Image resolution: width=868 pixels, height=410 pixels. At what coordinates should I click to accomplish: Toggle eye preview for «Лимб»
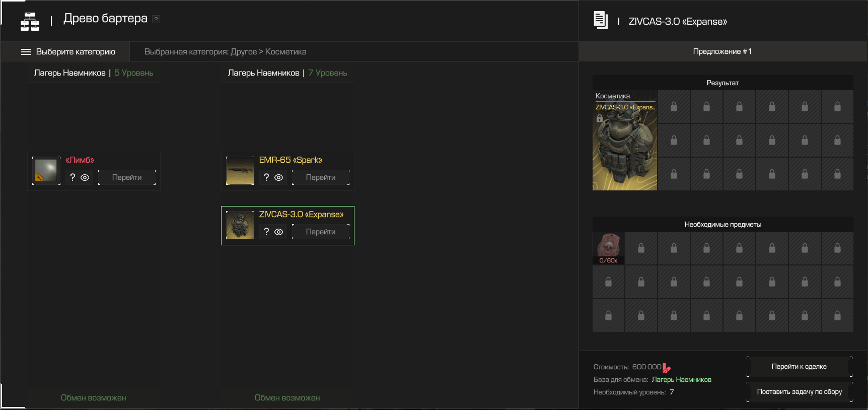[85, 177]
